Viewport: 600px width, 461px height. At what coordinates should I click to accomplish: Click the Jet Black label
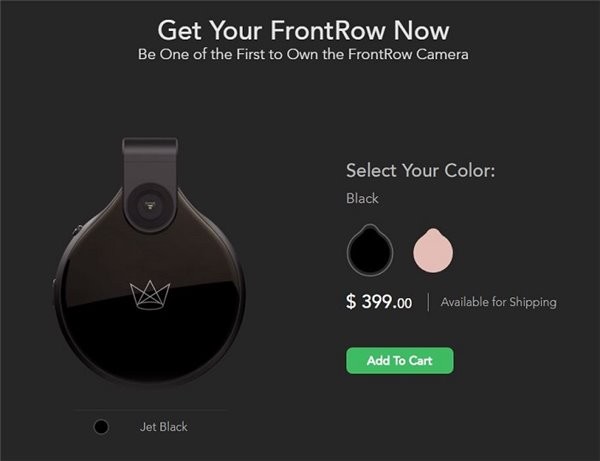[164, 427]
